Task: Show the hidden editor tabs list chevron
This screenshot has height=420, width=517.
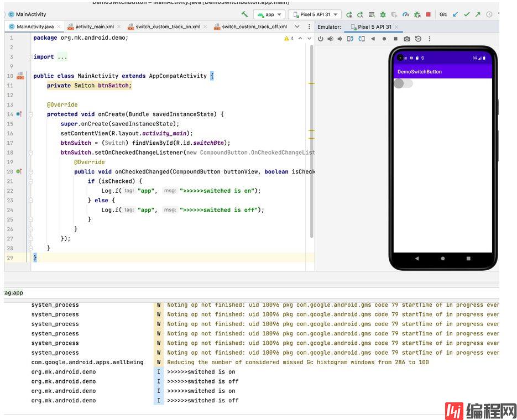Action: tap(297, 27)
